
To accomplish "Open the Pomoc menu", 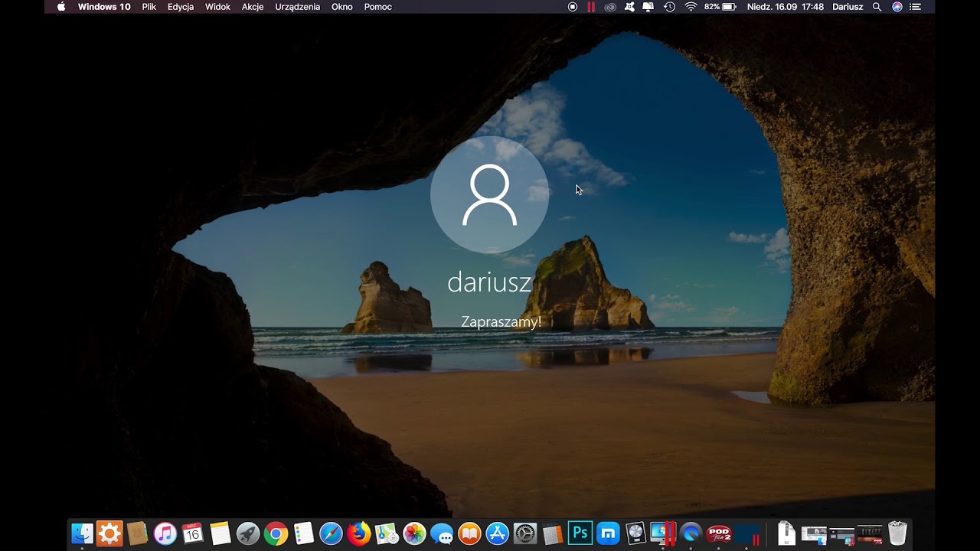I will pyautogui.click(x=377, y=7).
